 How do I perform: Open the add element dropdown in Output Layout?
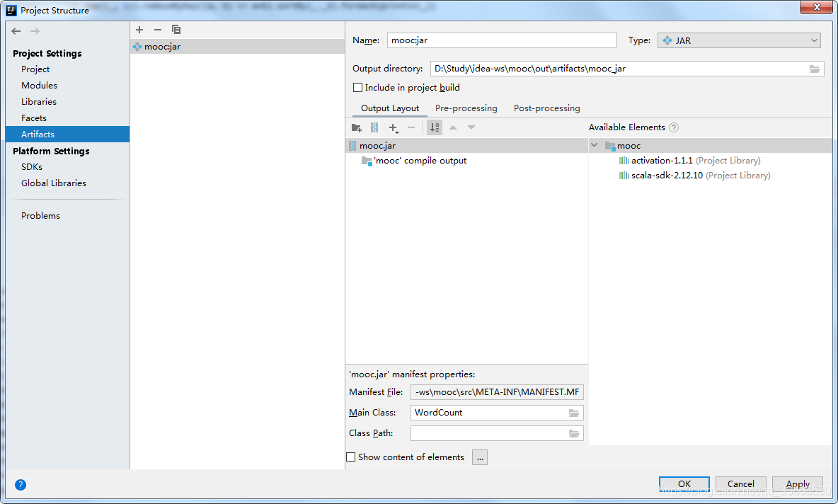[394, 127]
